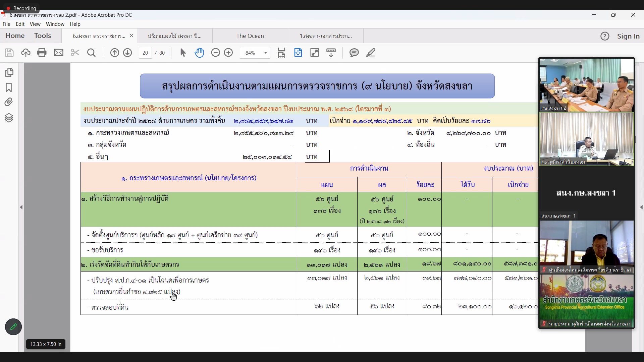Switch to The Ocean document tab
Viewport: 644px width, 362px height.
[x=250, y=36]
